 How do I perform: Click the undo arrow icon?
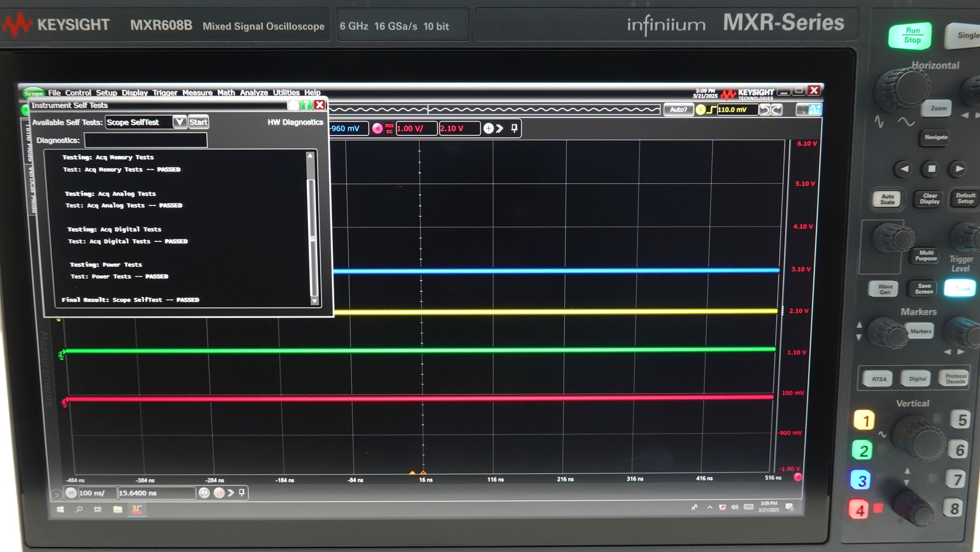pyautogui.click(x=765, y=110)
